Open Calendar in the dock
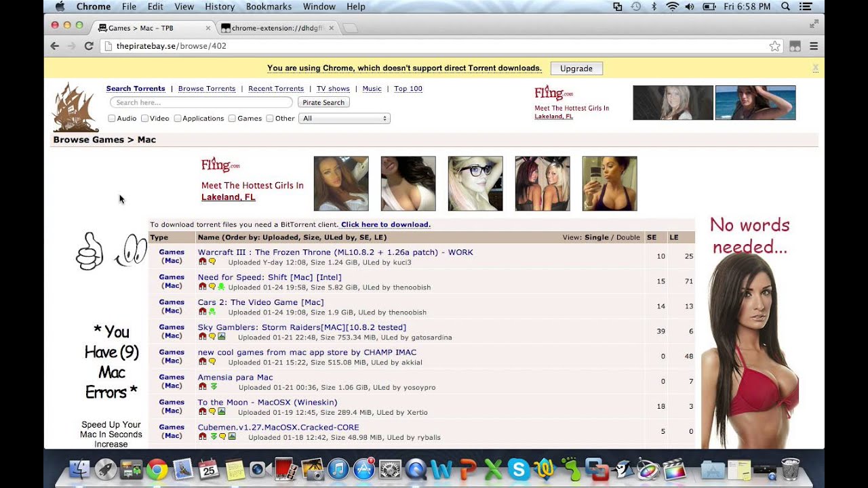The width and height of the screenshot is (868, 488). pos(208,469)
